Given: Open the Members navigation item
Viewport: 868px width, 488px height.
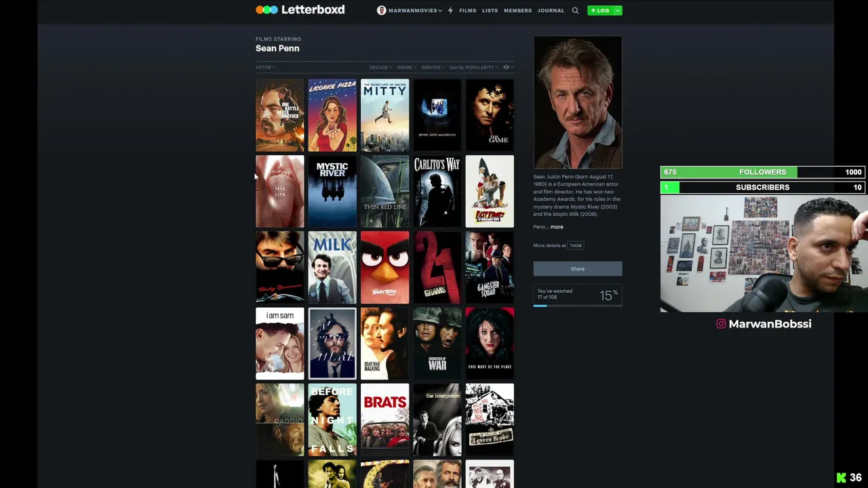Looking at the screenshot, I should point(517,10).
